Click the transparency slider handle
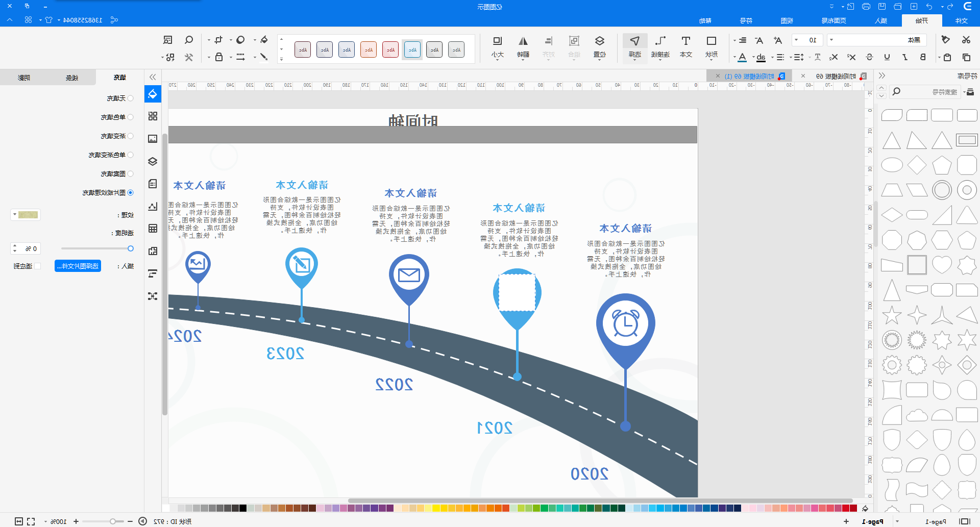The image size is (980, 527). 131,248
